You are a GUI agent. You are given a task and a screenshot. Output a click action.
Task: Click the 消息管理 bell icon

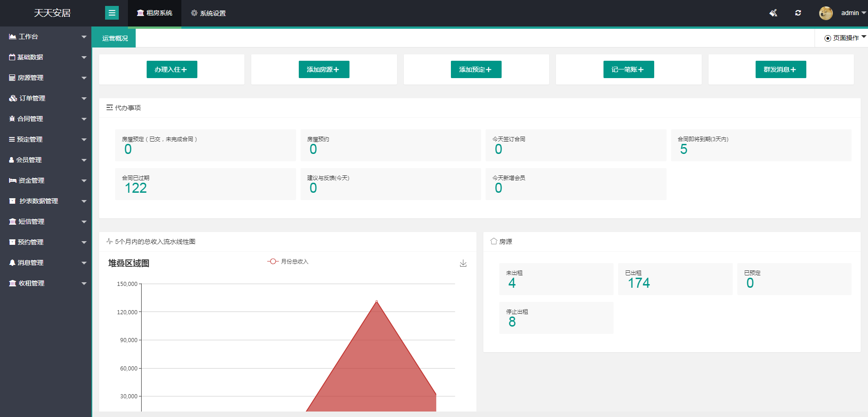12,263
